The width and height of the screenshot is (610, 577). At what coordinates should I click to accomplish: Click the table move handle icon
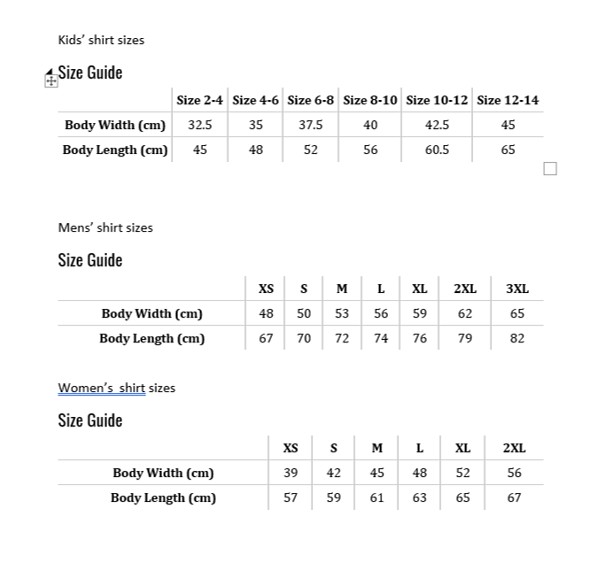tap(50, 82)
